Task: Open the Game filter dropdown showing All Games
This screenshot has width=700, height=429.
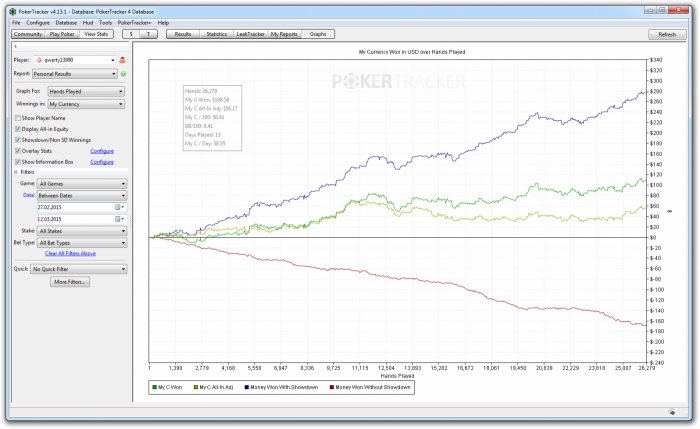Action: tap(82, 184)
